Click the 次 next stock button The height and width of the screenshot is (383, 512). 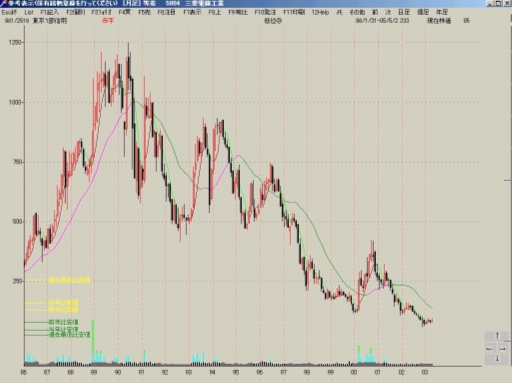[x=388, y=12]
